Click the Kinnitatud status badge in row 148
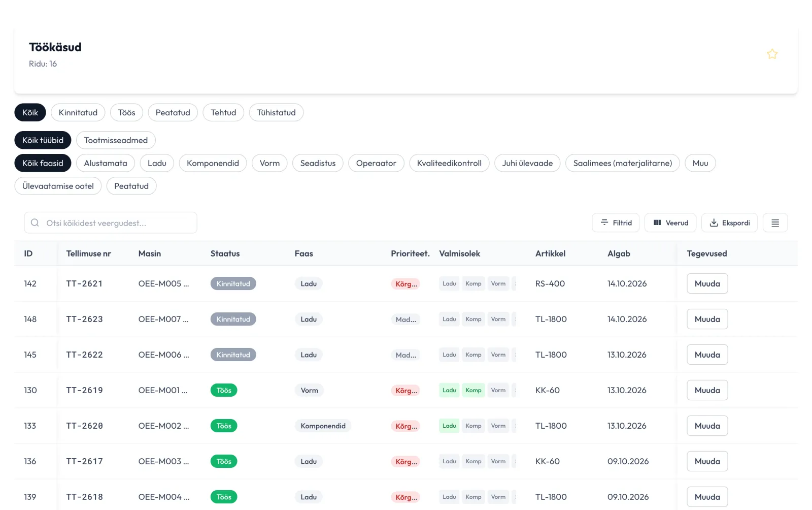Screen dimensions: 812x510 [x=233, y=319]
